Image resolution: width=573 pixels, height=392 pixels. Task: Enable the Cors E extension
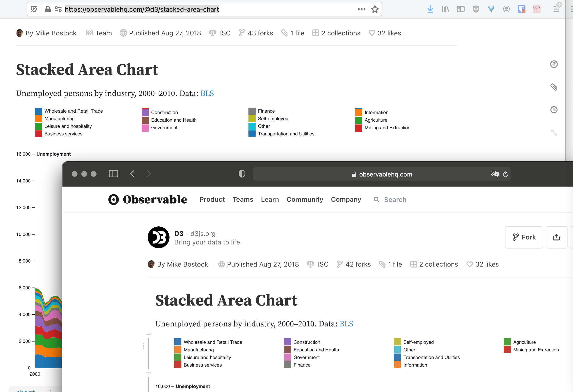(537, 9)
